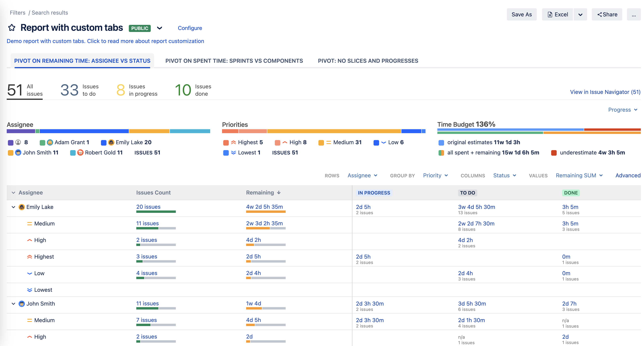Image resolution: width=644 pixels, height=346 pixels.
Task: Click the Excel file export icon
Action: (x=550, y=15)
